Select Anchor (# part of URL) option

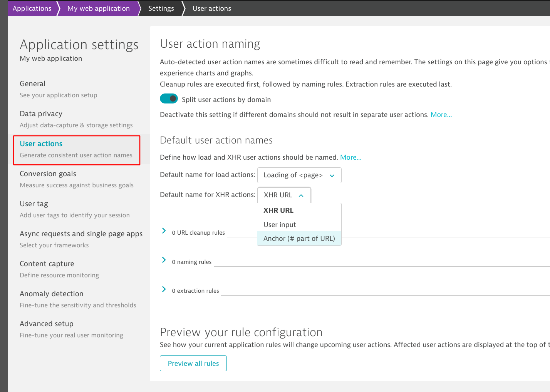tap(299, 239)
